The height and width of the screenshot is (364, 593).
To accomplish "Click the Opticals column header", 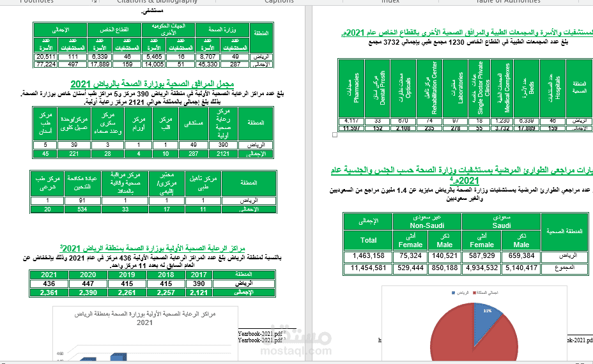I will click(x=403, y=88).
